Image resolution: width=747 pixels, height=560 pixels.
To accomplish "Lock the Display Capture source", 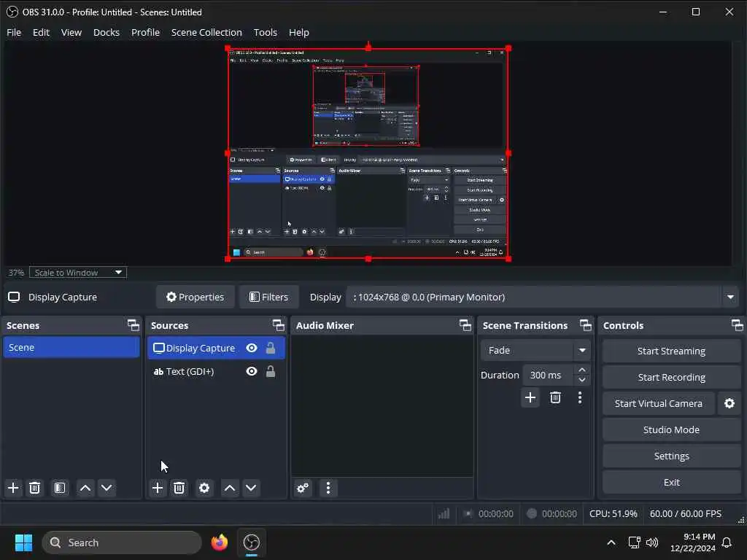I will tap(271, 348).
